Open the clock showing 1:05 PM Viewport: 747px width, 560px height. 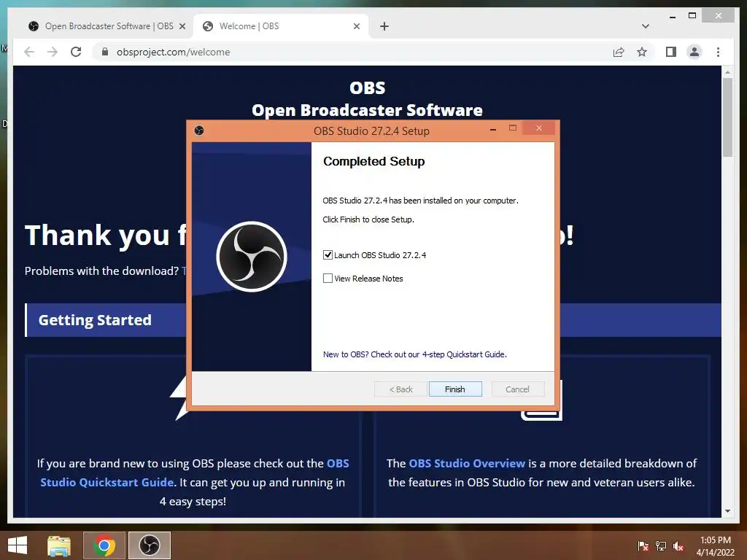pyautogui.click(x=716, y=546)
